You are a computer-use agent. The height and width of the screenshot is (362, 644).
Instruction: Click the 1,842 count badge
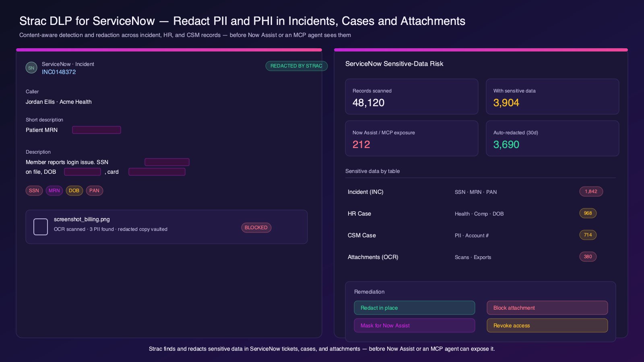(x=591, y=191)
